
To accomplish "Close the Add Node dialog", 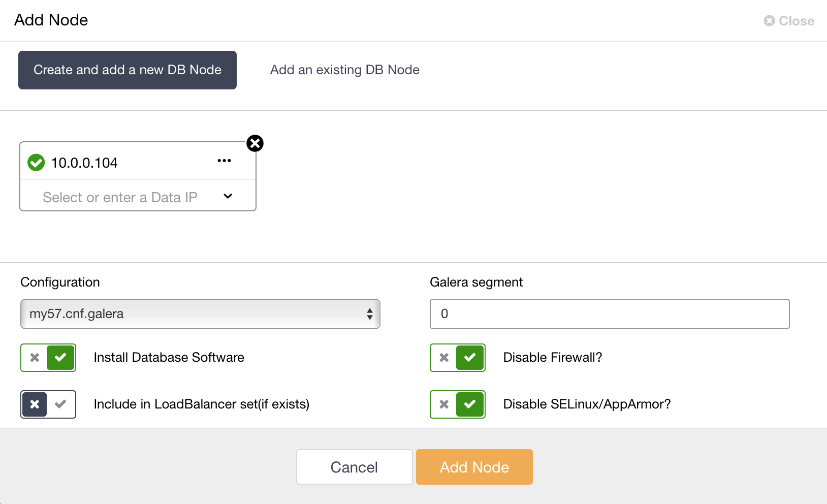I will [x=789, y=21].
